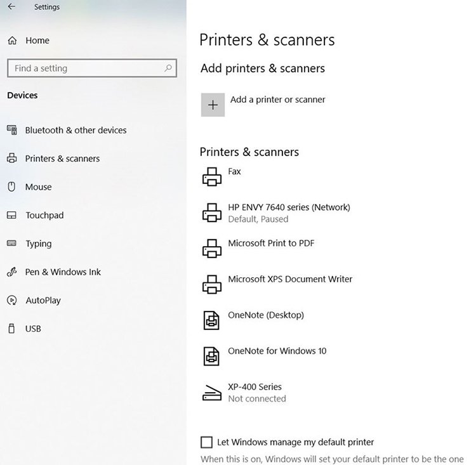Select the HP ENVY 7640 printer icon
The image size is (476, 465).
[211, 213]
